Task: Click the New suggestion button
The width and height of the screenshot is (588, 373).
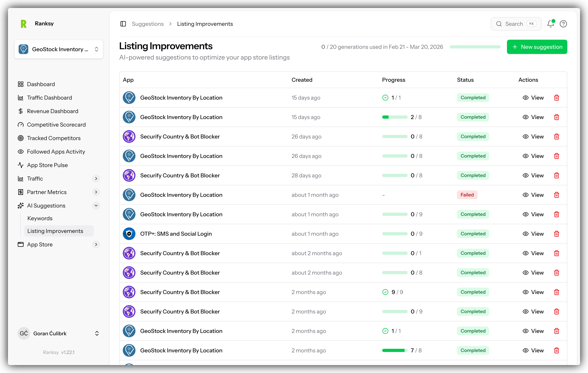Action: (x=537, y=47)
